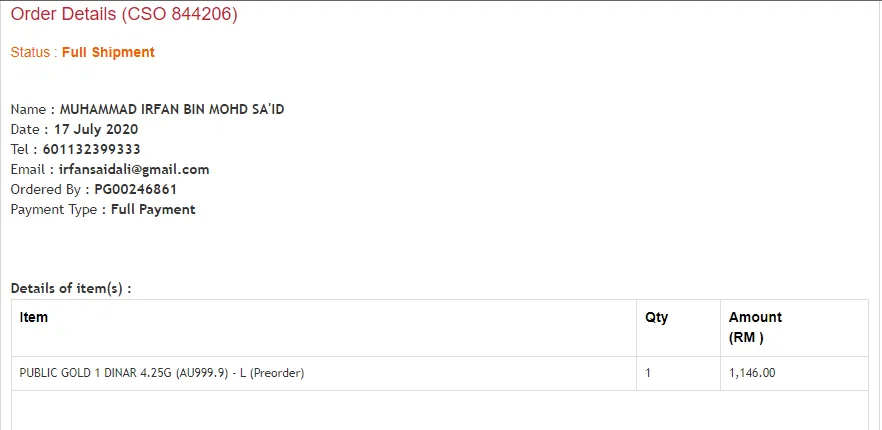Image resolution: width=882 pixels, height=430 pixels.
Task: Select the customer name MUHAMMAD IRFAN
Action: coord(172,109)
